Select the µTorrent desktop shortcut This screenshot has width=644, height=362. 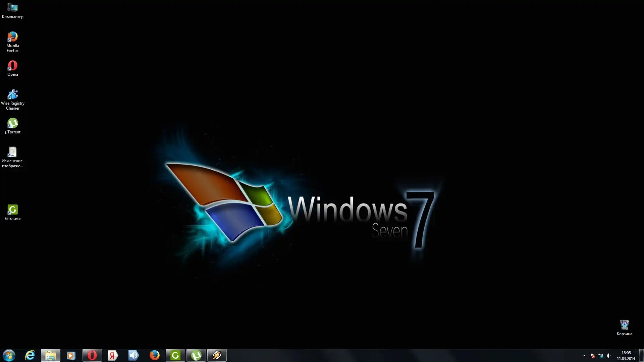pyautogui.click(x=12, y=123)
